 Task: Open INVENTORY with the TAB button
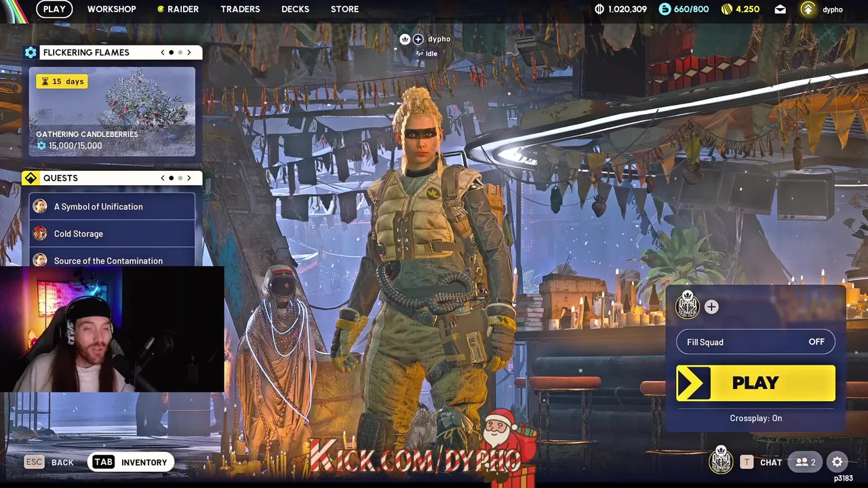[x=130, y=462]
